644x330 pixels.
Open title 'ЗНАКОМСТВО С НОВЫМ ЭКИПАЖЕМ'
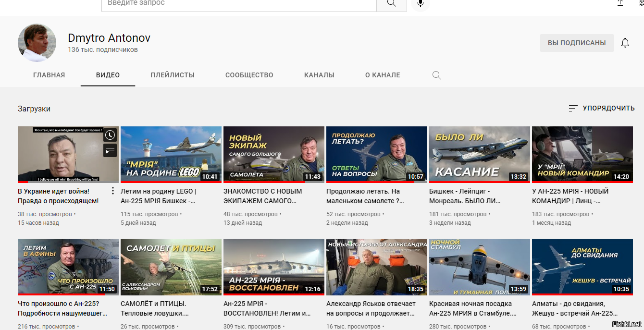(x=263, y=196)
